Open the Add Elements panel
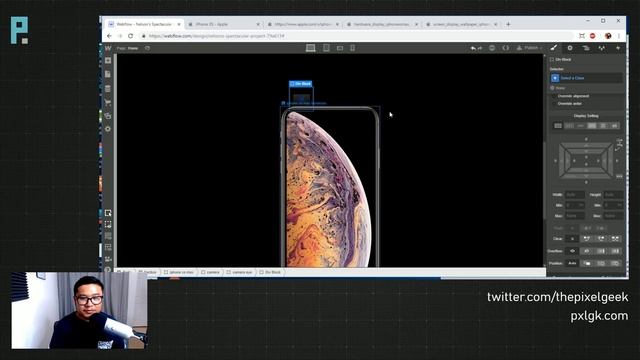The width and height of the screenshot is (640, 360). (108, 60)
